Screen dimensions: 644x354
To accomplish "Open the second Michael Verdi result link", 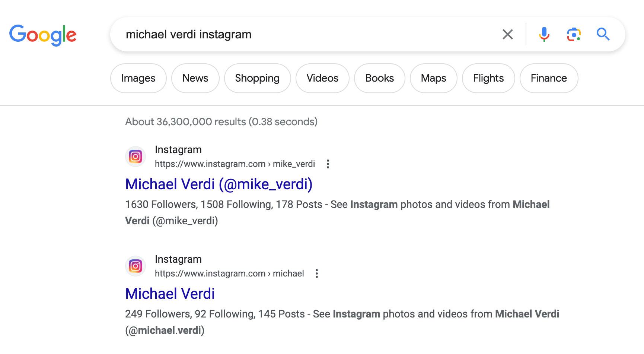I will (170, 294).
